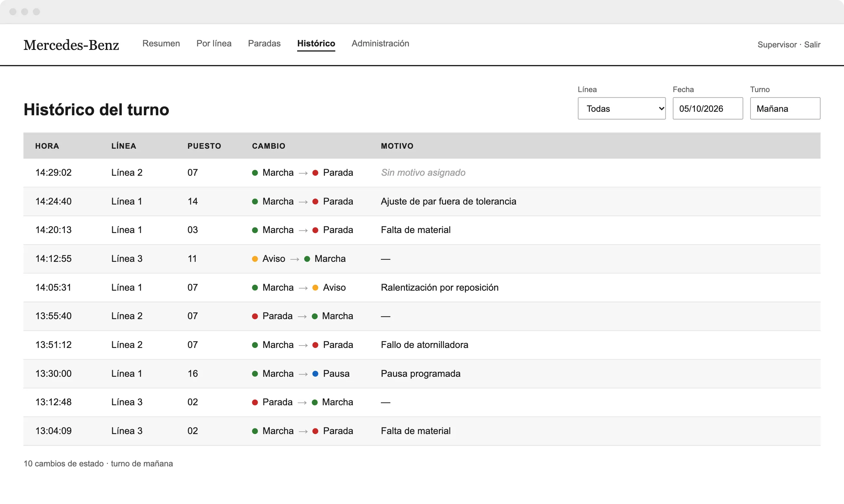Click the green Marcha dot in the 13:04:09 row
The height and width of the screenshot is (504, 844).
255,431
